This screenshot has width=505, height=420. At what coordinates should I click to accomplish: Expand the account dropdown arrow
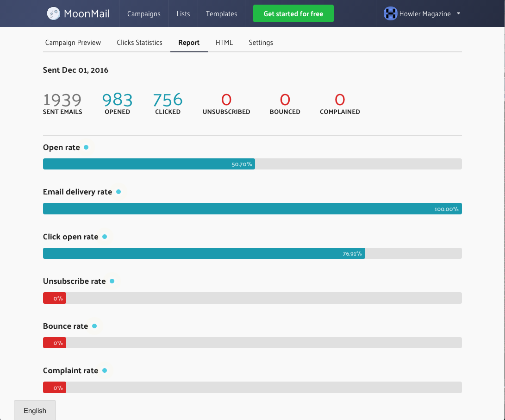pos(458,13)
